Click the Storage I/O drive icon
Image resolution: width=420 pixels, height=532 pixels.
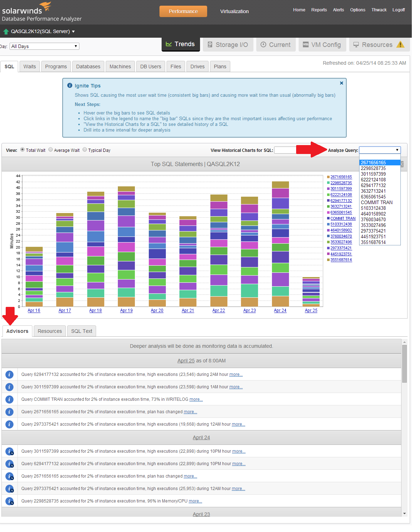[211, 44]
